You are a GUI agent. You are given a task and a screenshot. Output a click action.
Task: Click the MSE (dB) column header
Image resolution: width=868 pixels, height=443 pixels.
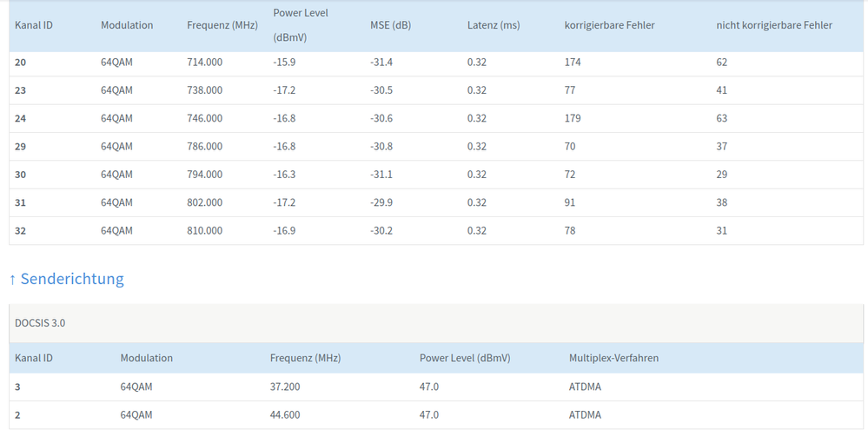coord(390,25)
